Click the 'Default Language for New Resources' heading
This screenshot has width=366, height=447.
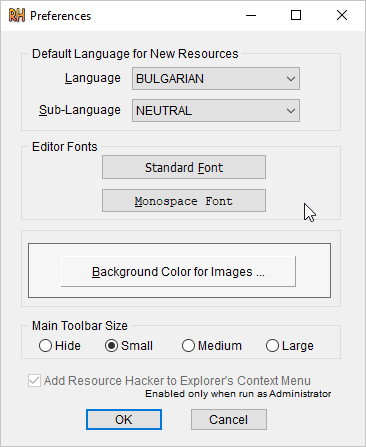[x=135, y=54]
